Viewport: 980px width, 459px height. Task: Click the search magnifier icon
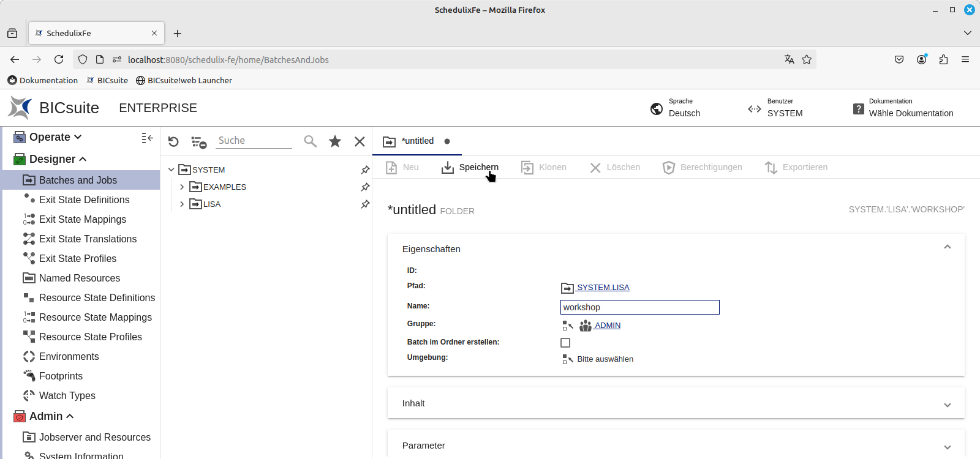pyautogui.click(x=311, y=141)
